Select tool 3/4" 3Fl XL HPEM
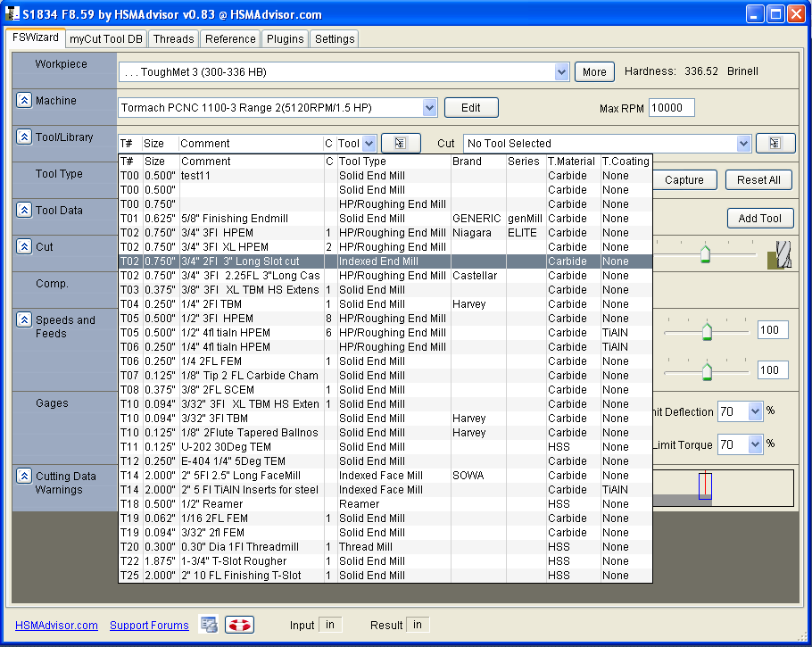 (x=385, y=247)
